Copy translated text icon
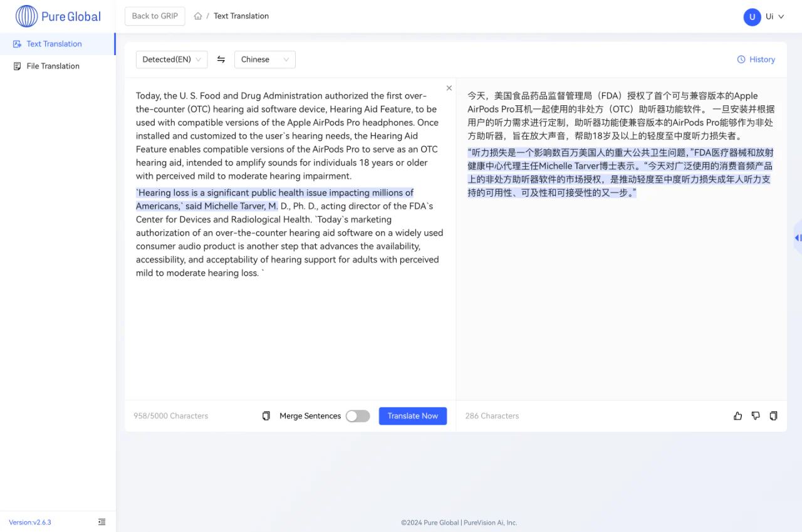Screen dimensions: 802x532 coord(774,416)
